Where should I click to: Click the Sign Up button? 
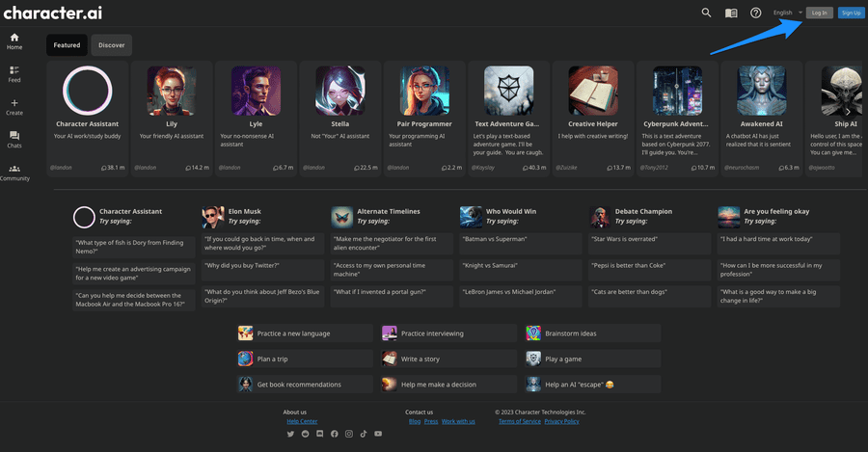pyautogui.click(x=851, y=13)
